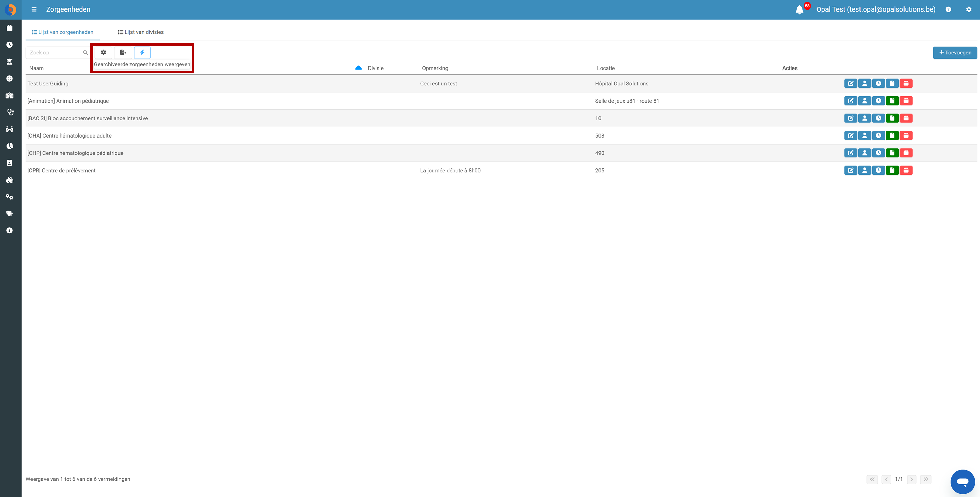This screenshot has width=980, height=497.
Task: Click the Toevoegen button
Action: [955, 53]
